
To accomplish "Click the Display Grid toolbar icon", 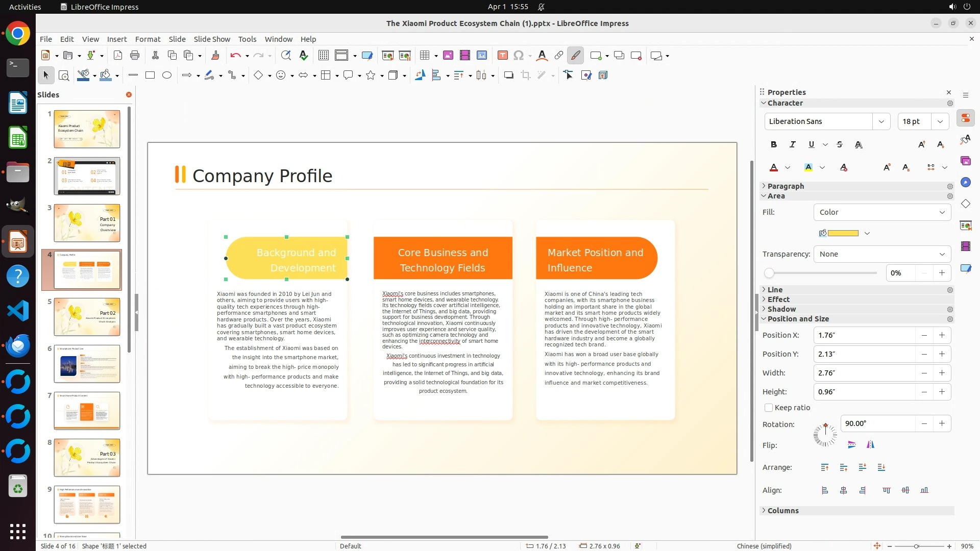I will click(x=323, y=56).
